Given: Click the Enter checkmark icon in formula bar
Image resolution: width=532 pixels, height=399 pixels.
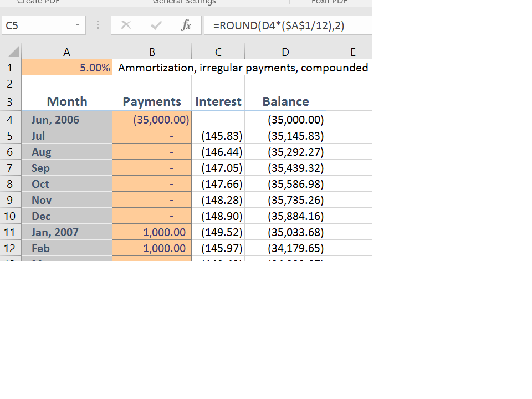Looking at the screenshot, I should coord(156,25).
